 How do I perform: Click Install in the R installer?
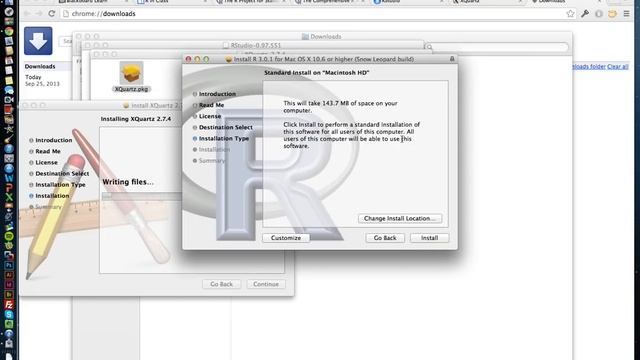429,238
